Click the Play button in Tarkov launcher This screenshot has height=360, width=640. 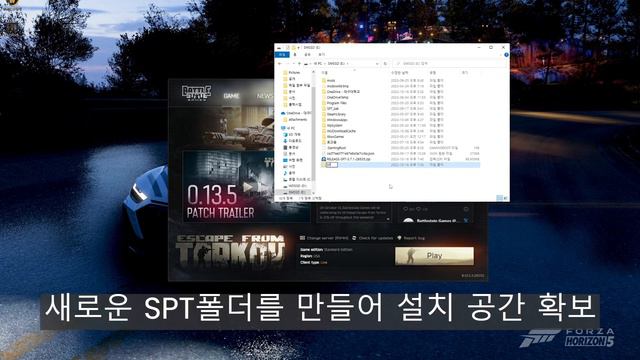click(434, 256)
